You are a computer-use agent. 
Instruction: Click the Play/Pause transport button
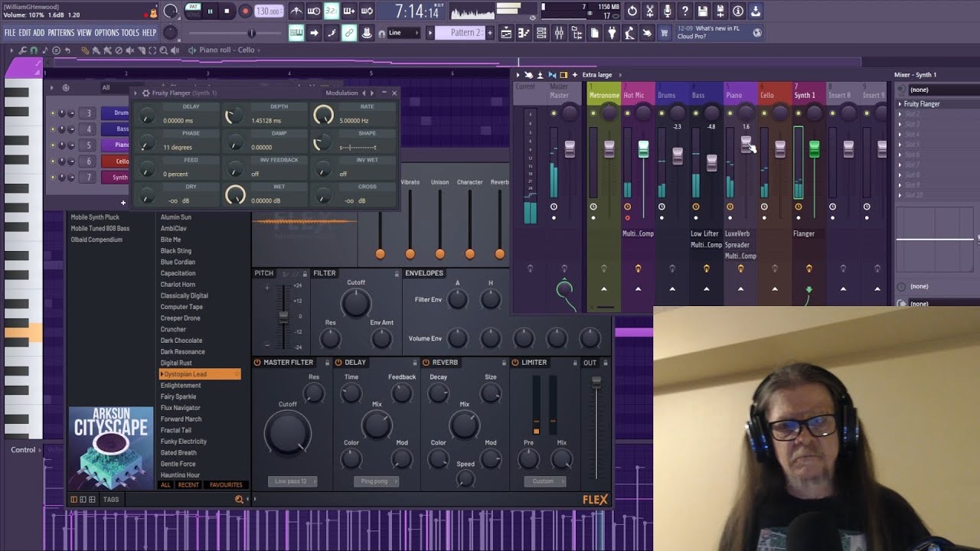[210, 11]
